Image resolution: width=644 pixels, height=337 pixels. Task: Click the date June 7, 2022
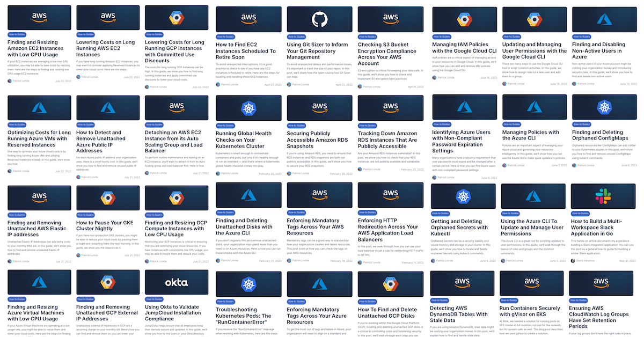(x=560, y=165)
